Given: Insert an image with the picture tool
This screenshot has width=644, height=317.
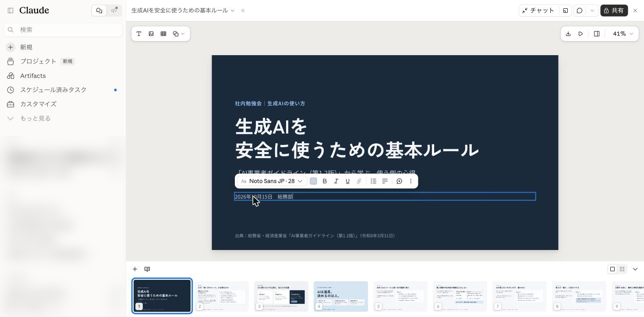Looking at the screenshot, I should click(x=151, y=34).
